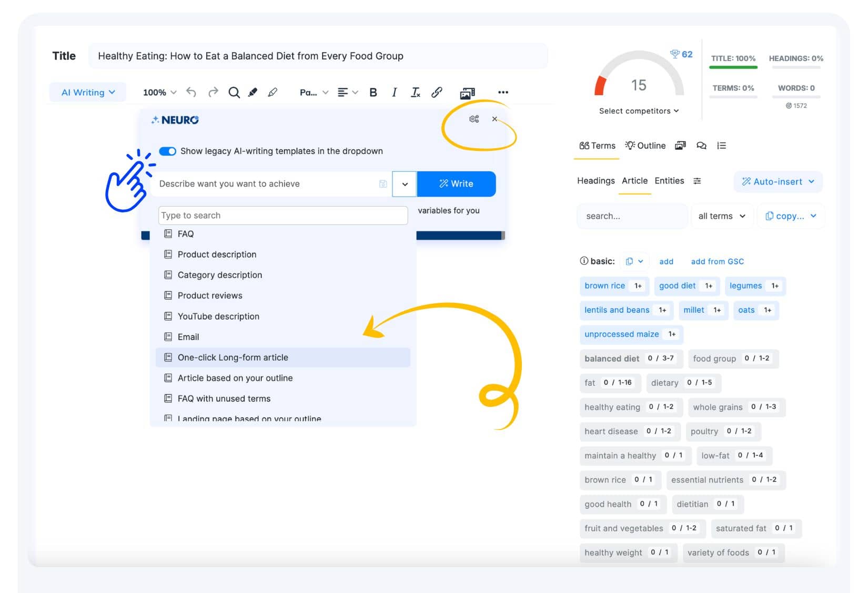The height and width of the screenshot is (593, 868).
Task: Choose One-click Long-form article template
Action: (x=283, y=357)
